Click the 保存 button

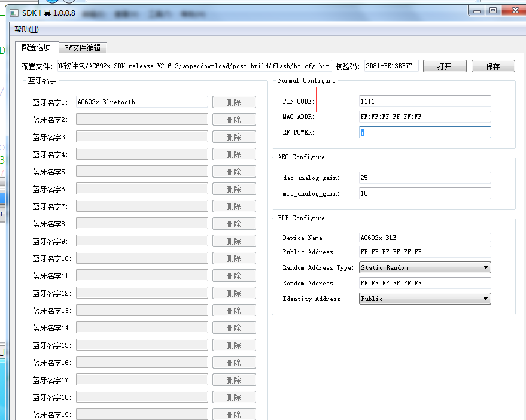coord(493,66)
